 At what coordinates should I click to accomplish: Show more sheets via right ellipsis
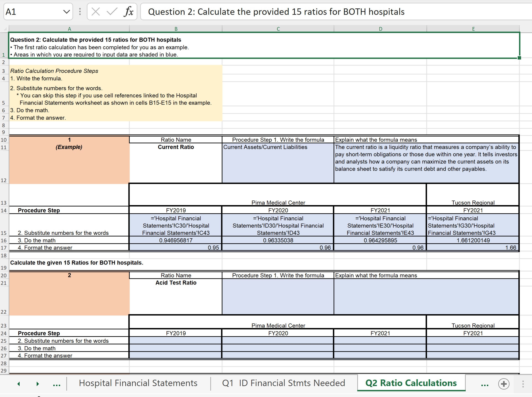tap(484, 384)
